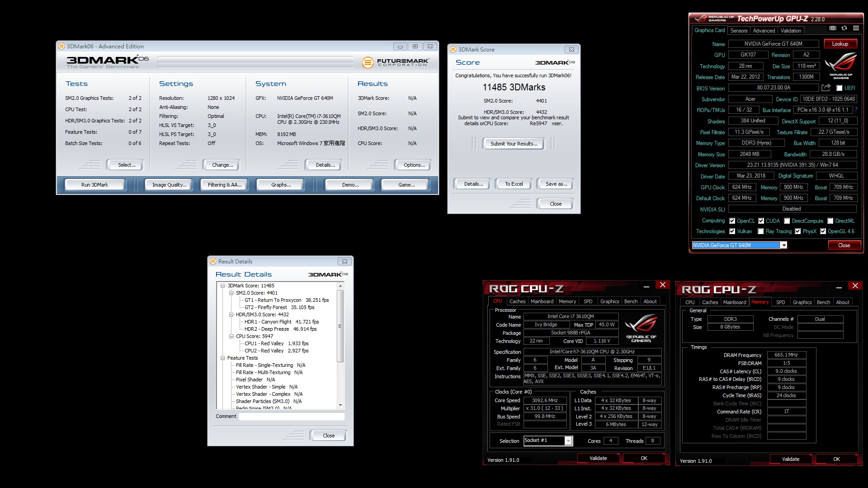The height and width of the screenshot is (488, 868).
Task: Toggle the OpenGL 4.6 checkbox
Action: click(x=823, y=231)
